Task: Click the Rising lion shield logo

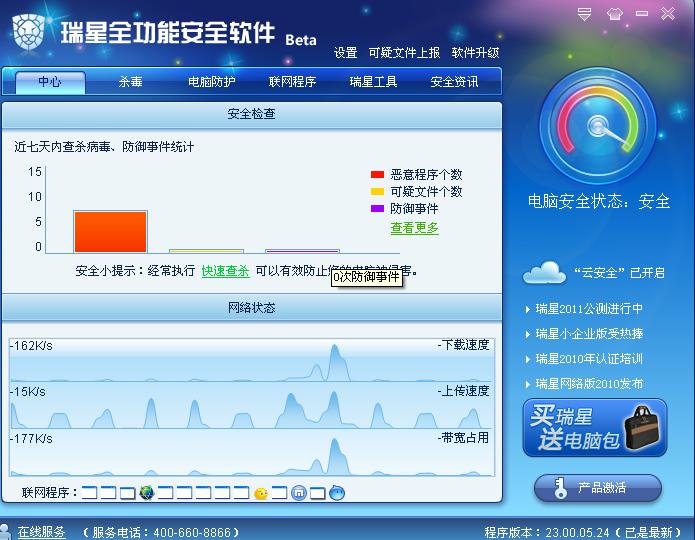Action: pyautogui.click(x=28, y=32)
